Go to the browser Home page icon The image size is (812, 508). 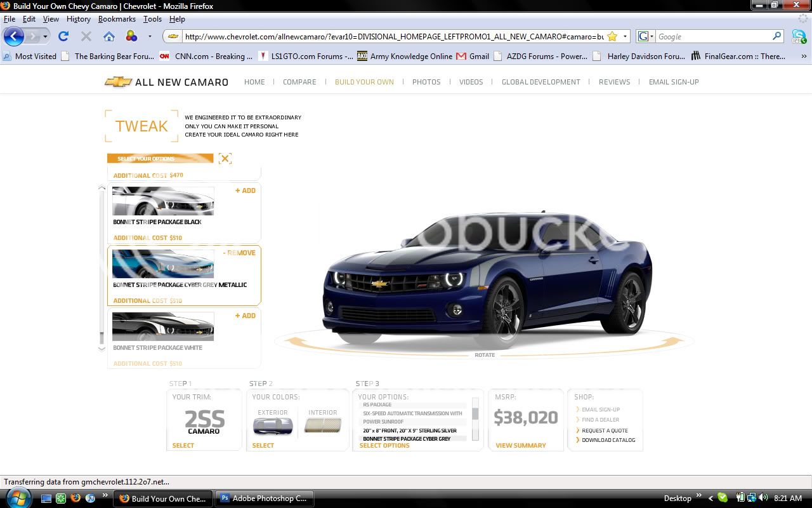tap(109, 36)
